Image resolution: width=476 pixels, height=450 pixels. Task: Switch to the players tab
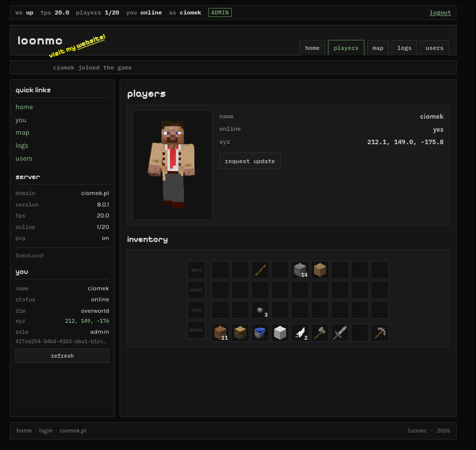point(346,48)
